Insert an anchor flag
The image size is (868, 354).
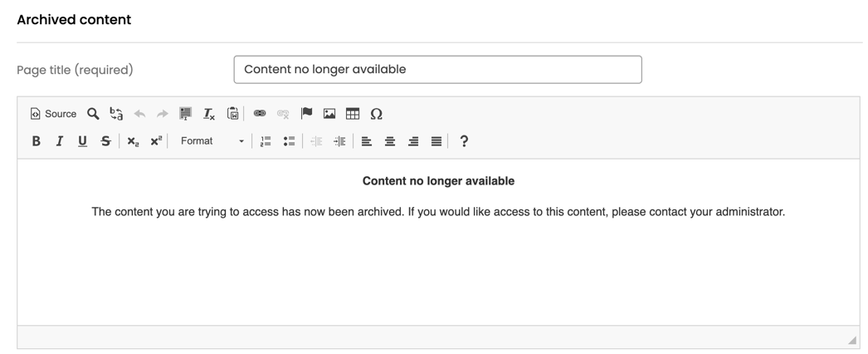click(306, 114)
